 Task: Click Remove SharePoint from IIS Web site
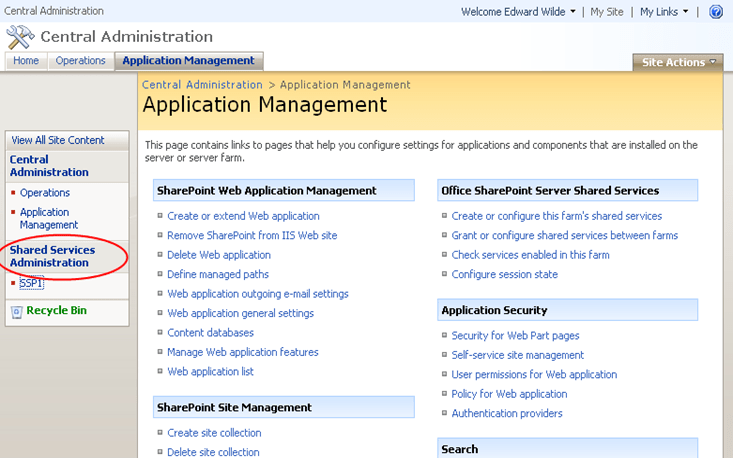pos(252,236)
